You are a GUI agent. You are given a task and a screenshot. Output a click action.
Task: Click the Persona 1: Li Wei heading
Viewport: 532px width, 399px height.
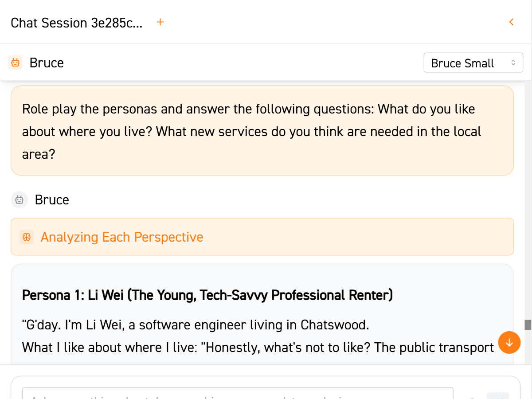coord(207,295)
